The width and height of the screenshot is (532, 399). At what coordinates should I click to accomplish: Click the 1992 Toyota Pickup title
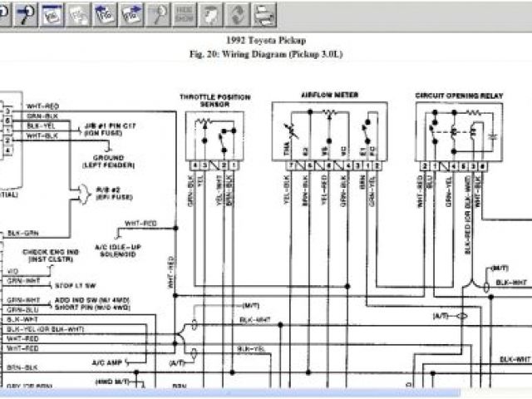tap(265, 40)
